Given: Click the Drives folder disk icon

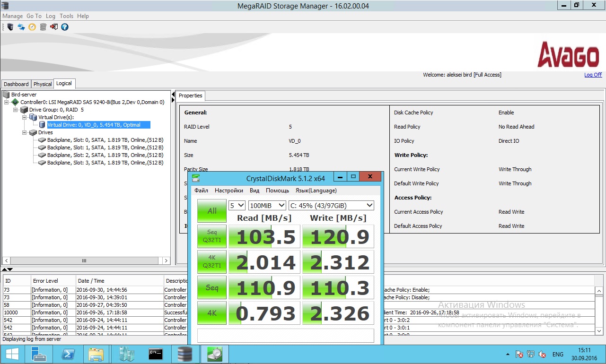Looking at the screenshot, I should (x=33, y=132).
